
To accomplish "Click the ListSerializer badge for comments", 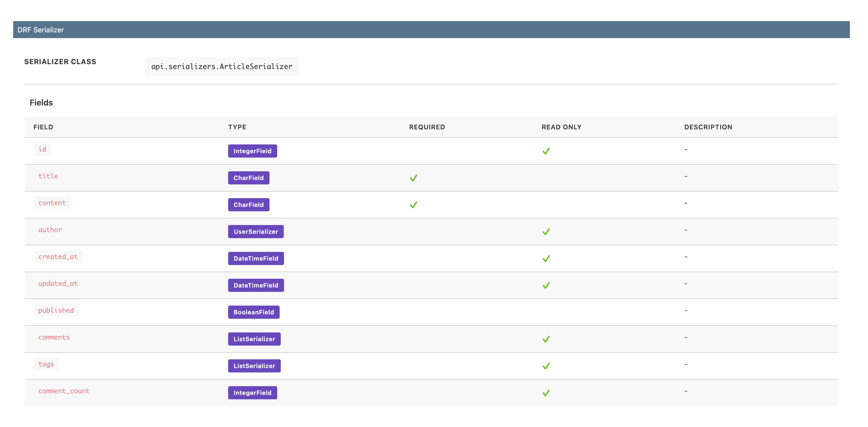I will pyautogui.click(x=254, y=339).
